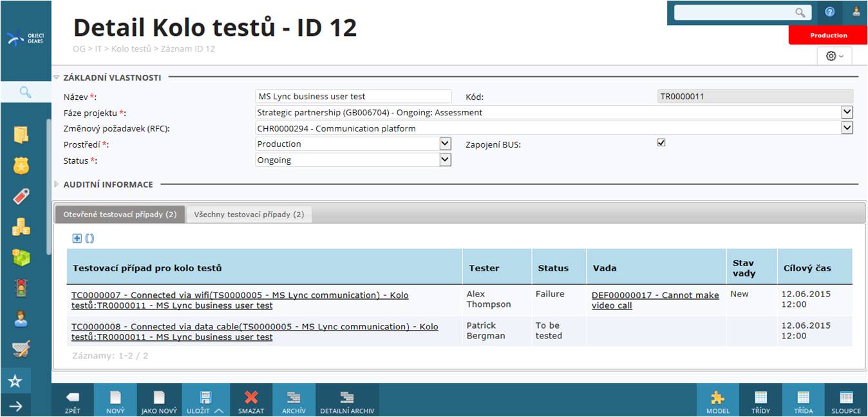Viewport: 868px width, 417px height.
Task: Click Jako nový to copy the record
Action: tap(159, 401)
